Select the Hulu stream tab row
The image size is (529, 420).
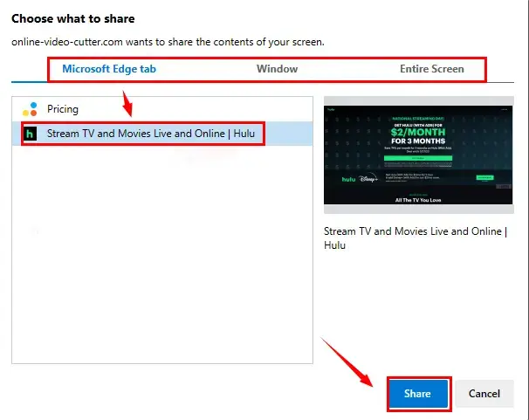click(162, 134)
